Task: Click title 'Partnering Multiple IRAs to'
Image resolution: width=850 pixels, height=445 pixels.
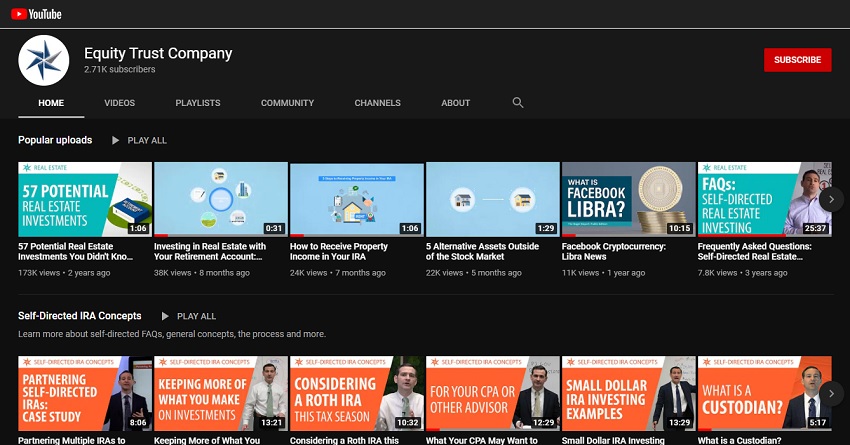Action: 72,440
